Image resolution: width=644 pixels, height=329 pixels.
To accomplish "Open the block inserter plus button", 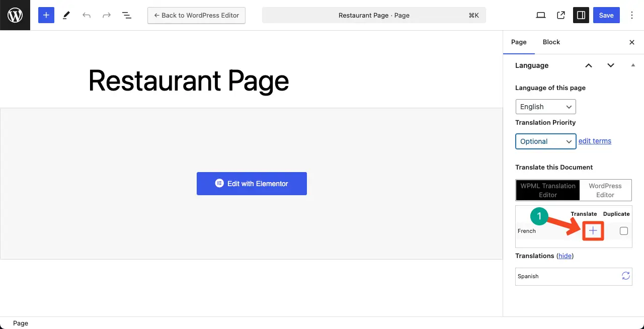I will coord(46,15).
